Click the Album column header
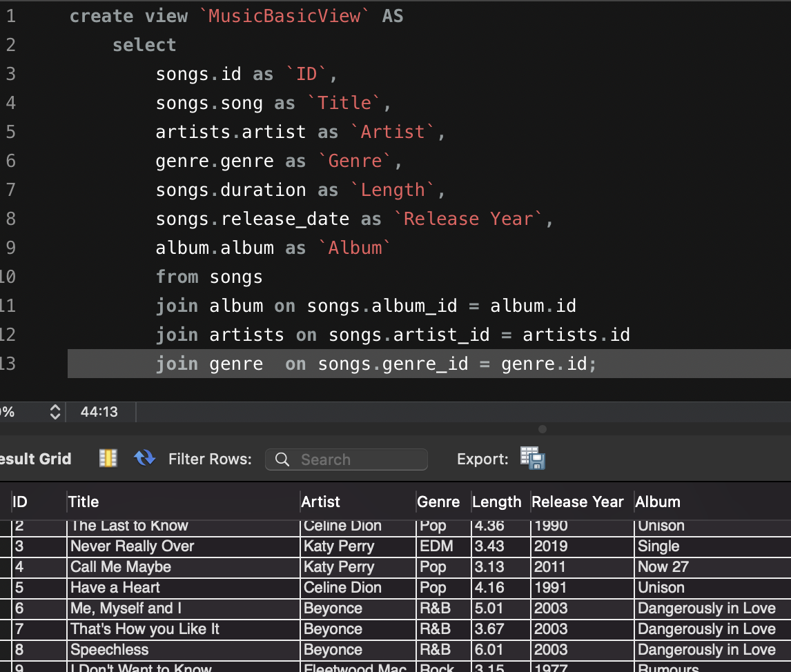Image resolution: width=791 pixels, height=672 pixels. pyautogui.click(x=712, y=502)
